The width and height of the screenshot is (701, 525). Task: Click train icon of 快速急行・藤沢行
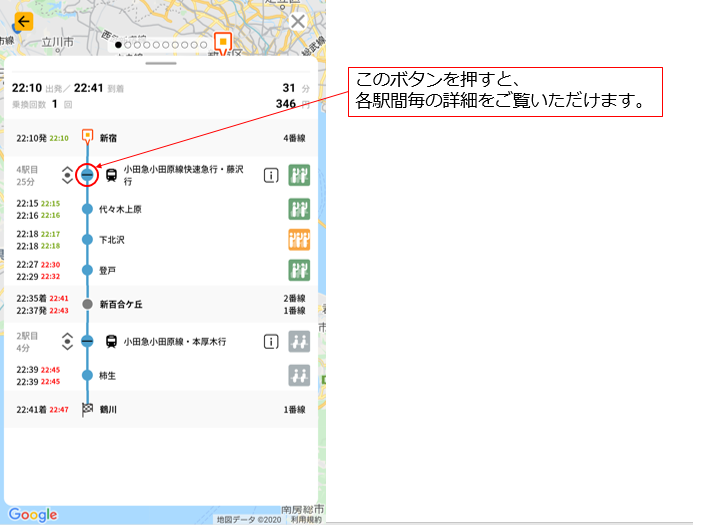click(111, 175)
